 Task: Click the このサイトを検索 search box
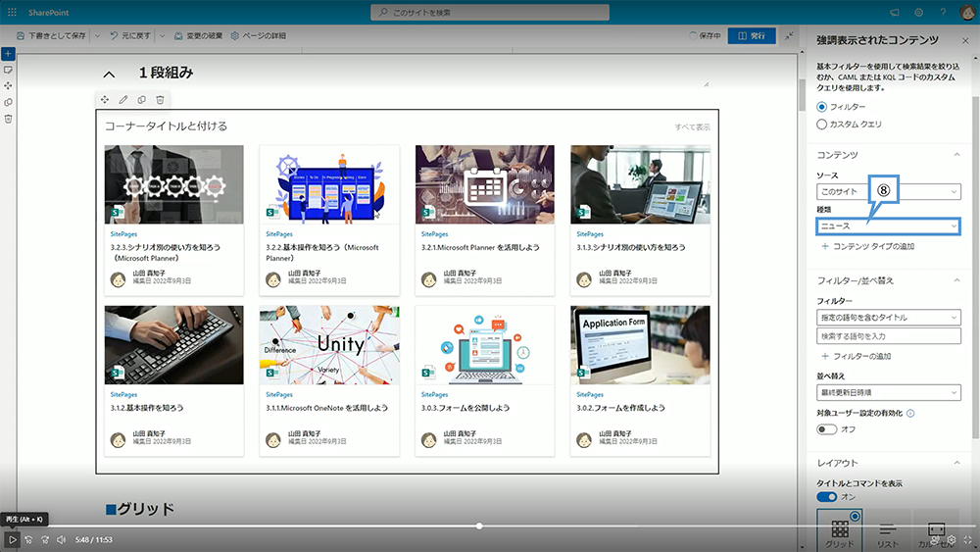point(490,12)
